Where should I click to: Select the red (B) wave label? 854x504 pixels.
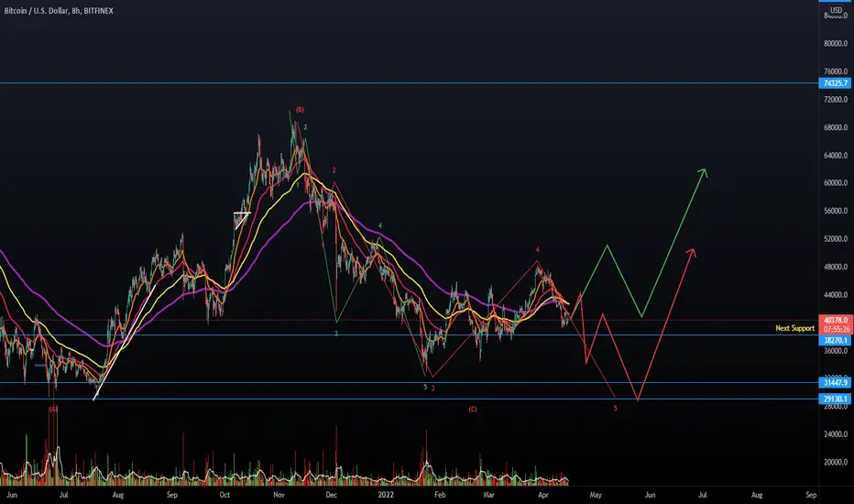point(301,110)
